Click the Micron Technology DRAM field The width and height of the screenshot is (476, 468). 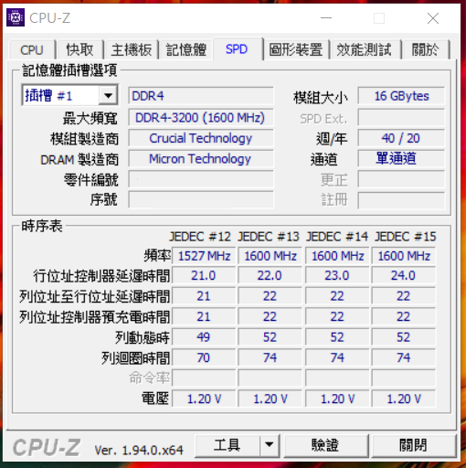201,159
